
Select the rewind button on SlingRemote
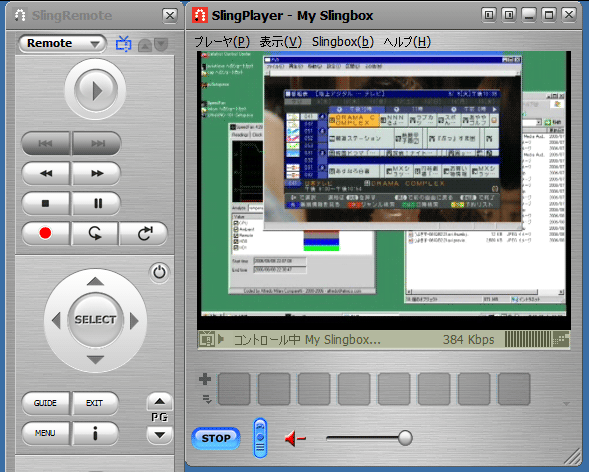point(46,173)
